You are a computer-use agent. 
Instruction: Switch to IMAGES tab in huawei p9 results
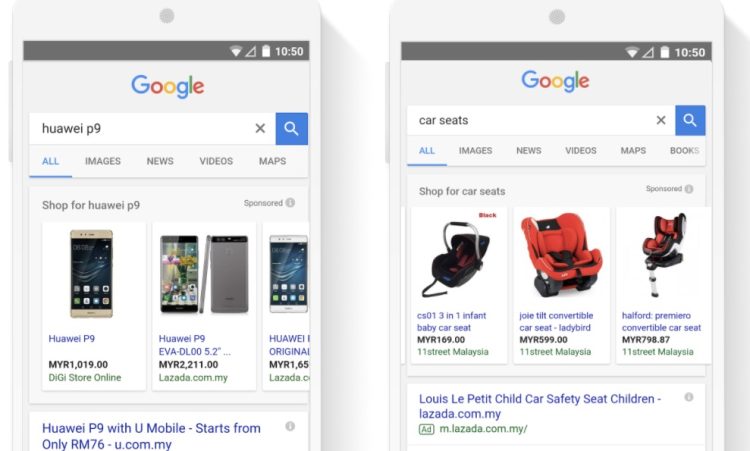(x=103, y=161)
